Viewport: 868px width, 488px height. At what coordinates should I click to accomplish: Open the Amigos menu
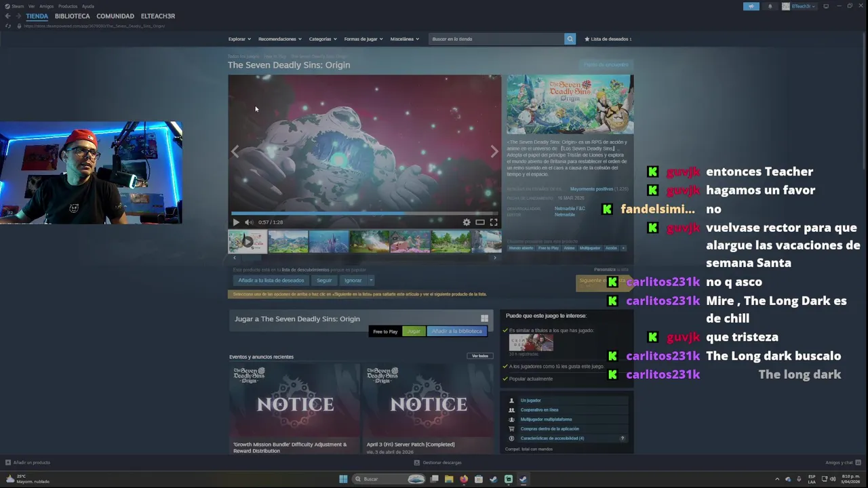[x=46, y=6]
